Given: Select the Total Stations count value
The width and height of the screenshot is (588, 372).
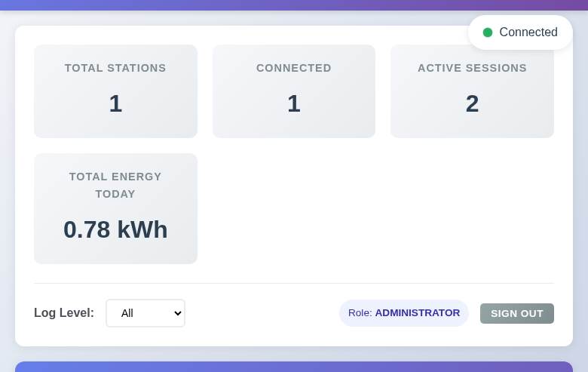Looking at the screenshot, I should pos(115,103).
